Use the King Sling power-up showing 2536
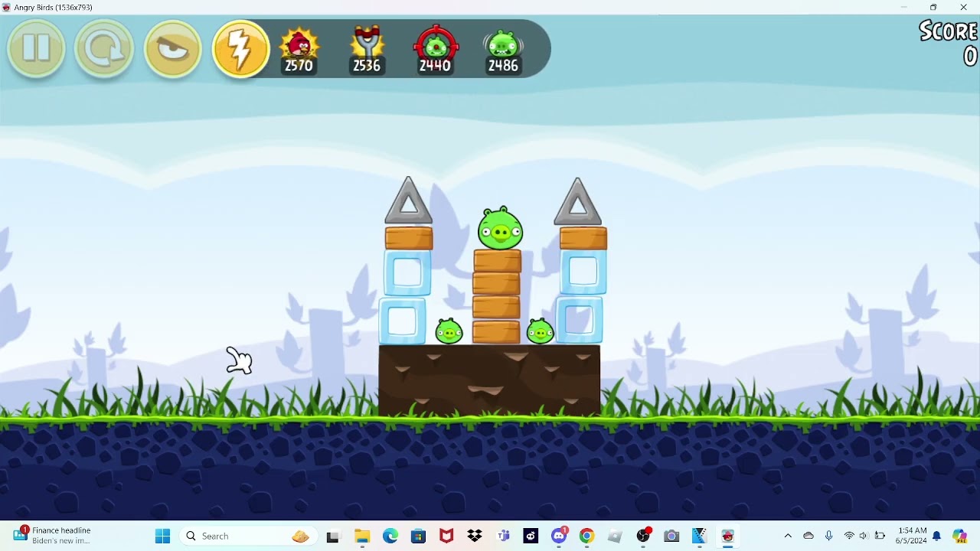This screenshot has height=551, width=980. 367,50
